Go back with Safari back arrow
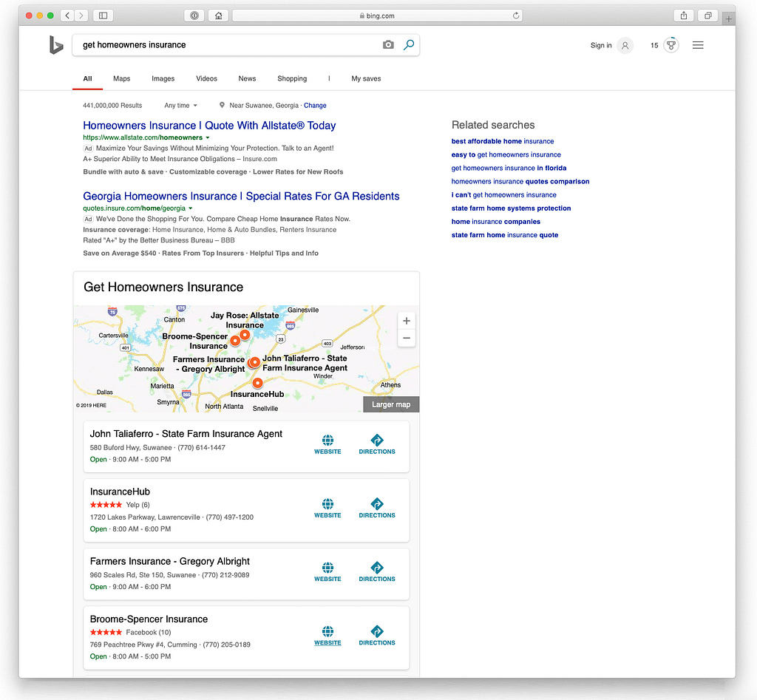 click(67, 16)
